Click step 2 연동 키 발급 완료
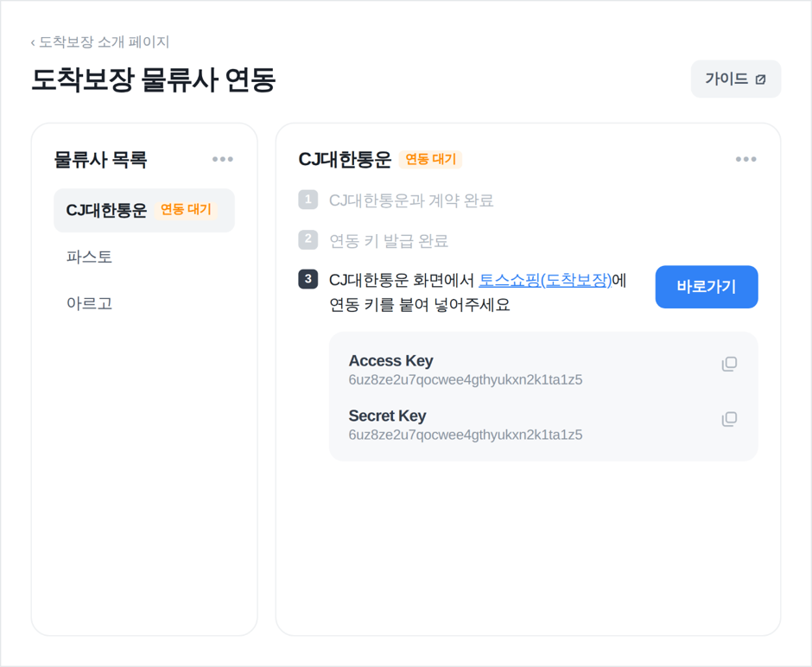 click(x=373, y=240)
